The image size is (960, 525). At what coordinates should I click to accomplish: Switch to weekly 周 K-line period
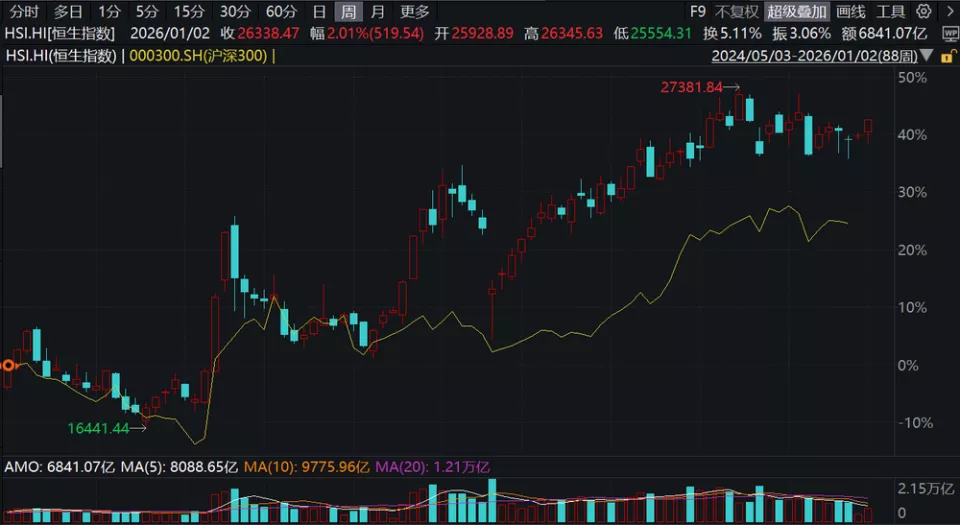[x=348, y=12]
